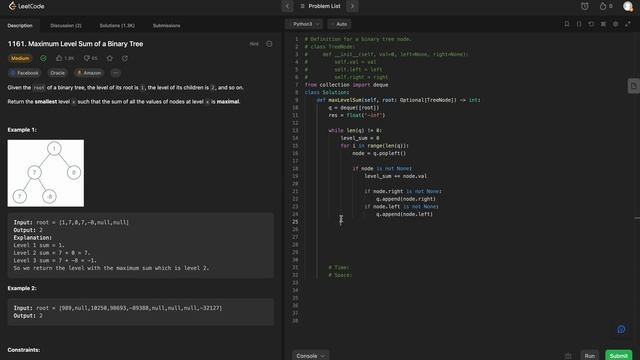Switch to the Description tab
The image size is (640, 360).
point(20,25)
